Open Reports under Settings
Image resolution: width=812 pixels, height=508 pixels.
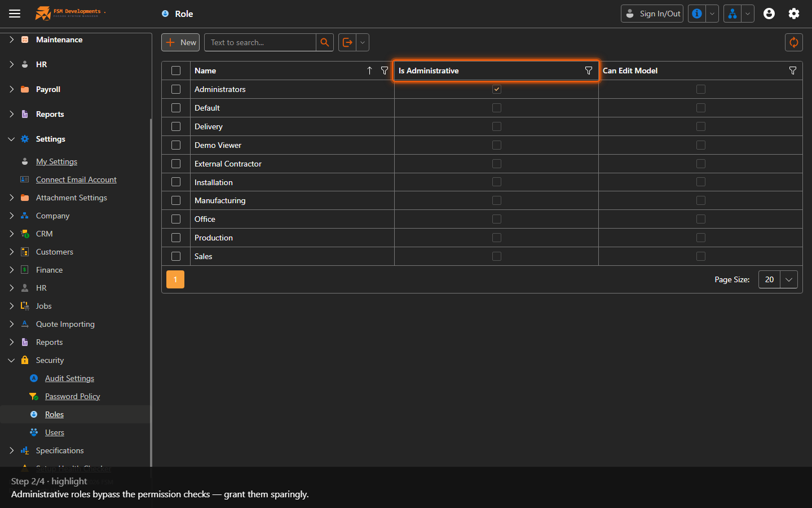click(49, 342)
